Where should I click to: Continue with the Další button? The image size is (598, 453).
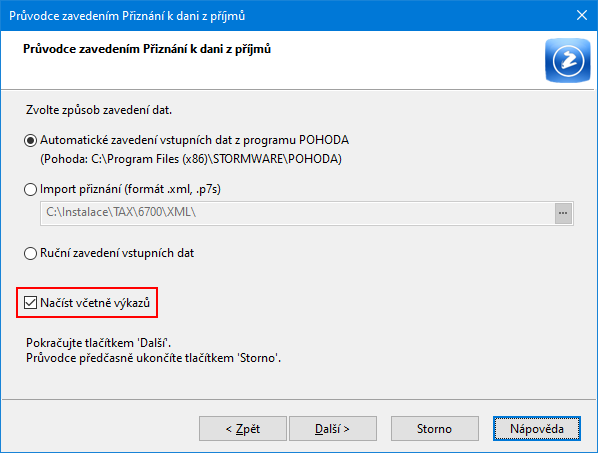333,429
